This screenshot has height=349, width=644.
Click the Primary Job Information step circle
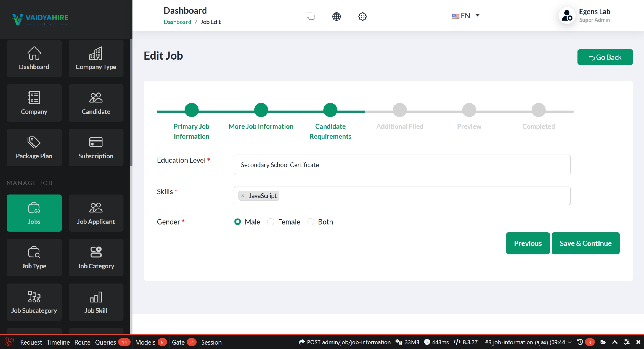pyautogui.click(x=192, y=110)
